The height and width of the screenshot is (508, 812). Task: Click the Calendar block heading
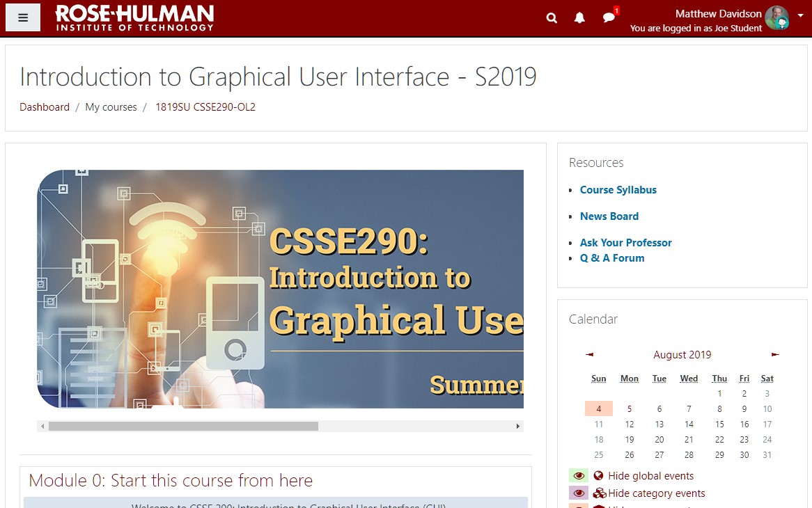[x=593, y=319]
